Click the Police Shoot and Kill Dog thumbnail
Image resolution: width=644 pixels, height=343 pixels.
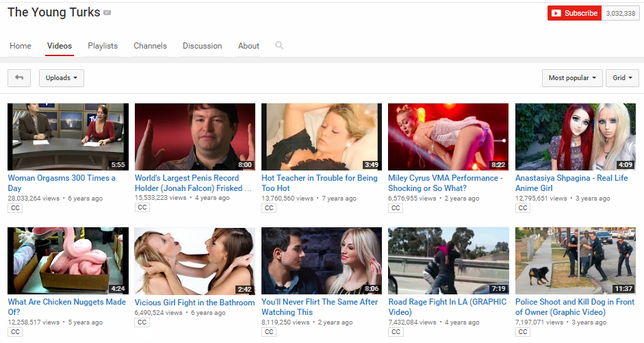click(576, 261)
